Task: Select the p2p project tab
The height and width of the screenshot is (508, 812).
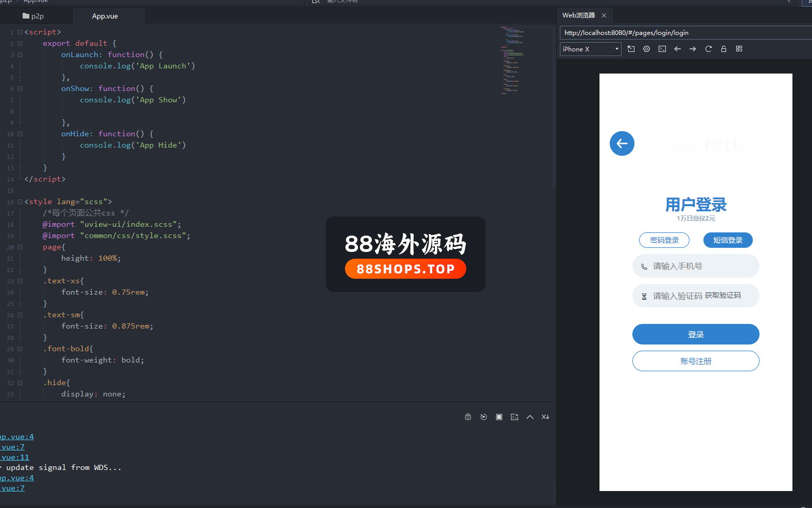Action: coord(33,16)
